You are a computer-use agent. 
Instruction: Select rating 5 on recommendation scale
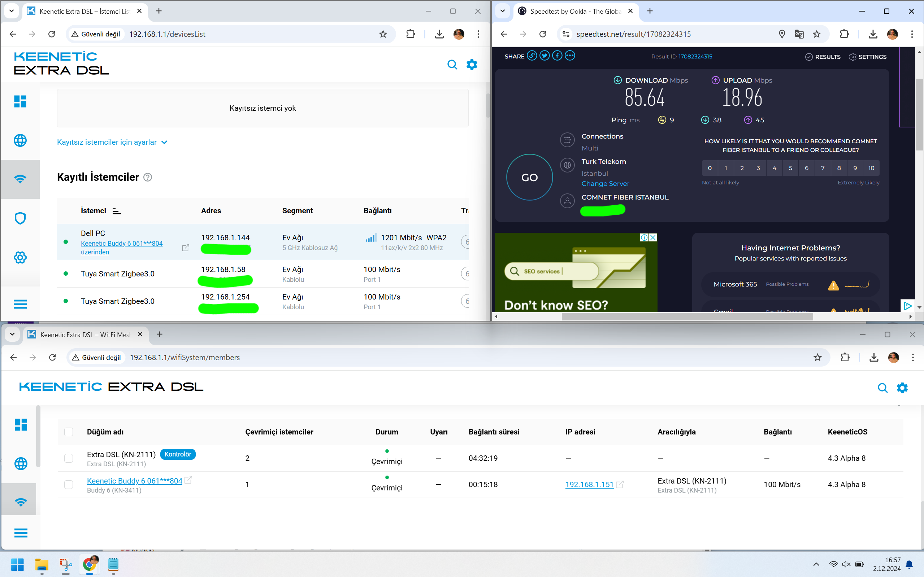point(790,168)
